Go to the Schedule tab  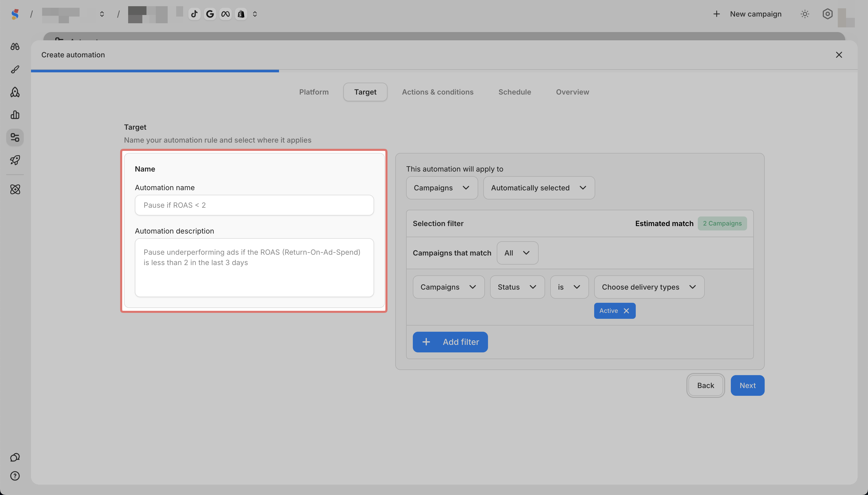515,92
